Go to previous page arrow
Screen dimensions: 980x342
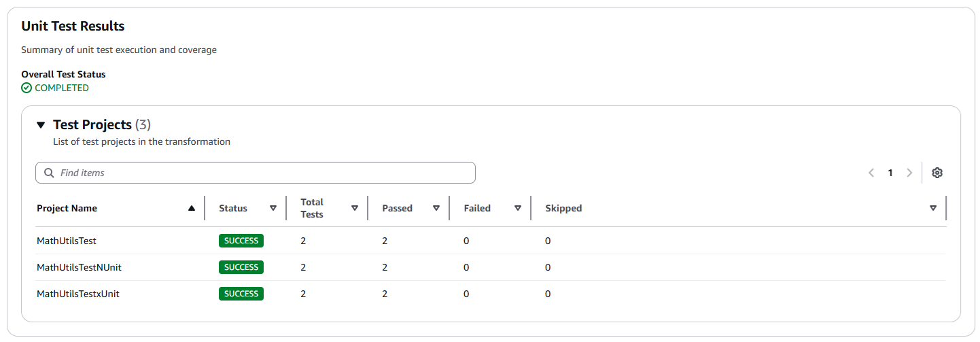[x=871, y=173]
